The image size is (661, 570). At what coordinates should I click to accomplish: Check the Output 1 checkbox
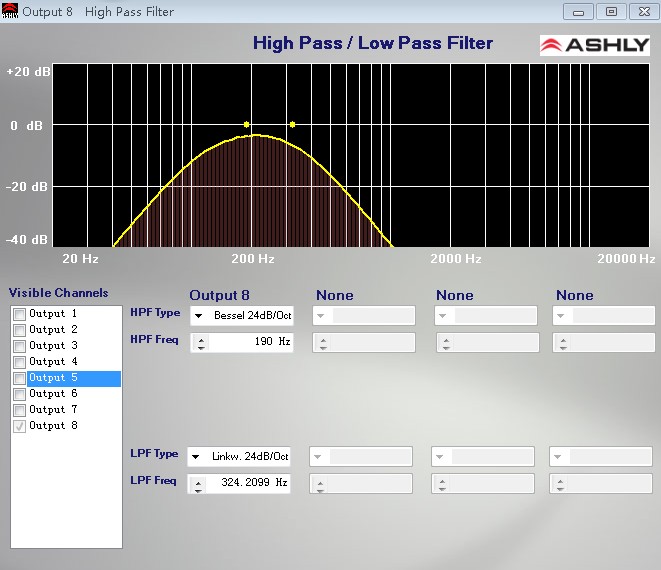pyautogui.click(x=19, y=314)
